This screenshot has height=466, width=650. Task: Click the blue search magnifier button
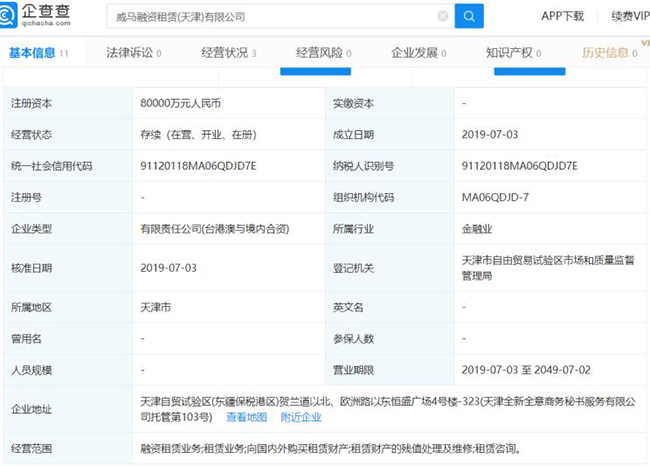point(469,16)
